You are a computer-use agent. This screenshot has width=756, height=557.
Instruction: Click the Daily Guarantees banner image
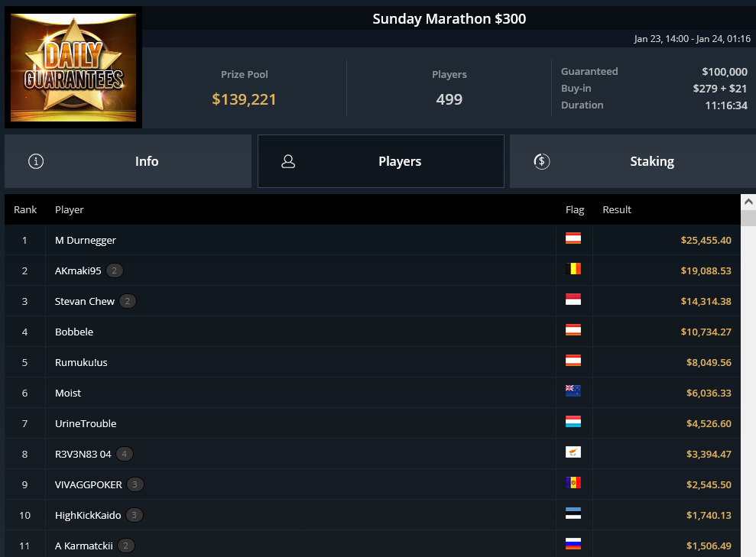(73, 67)
